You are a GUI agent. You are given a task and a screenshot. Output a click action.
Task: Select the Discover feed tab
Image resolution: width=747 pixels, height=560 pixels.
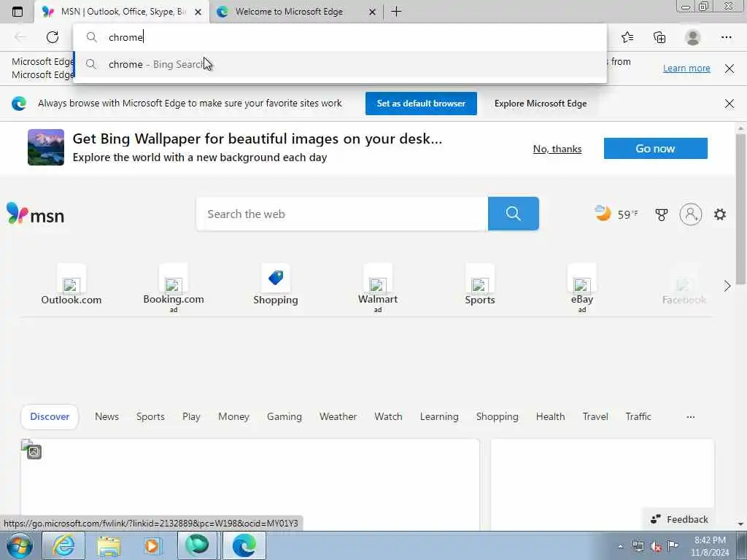(50, 416)
